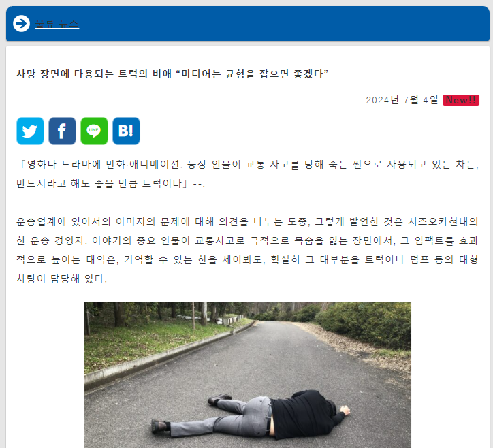Click the empty blue header bar area

click(283, 24)
